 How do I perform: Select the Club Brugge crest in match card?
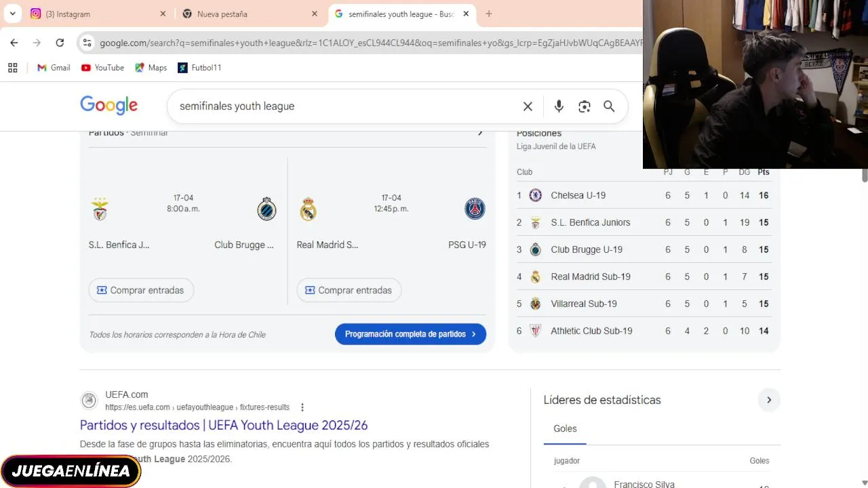267,209
